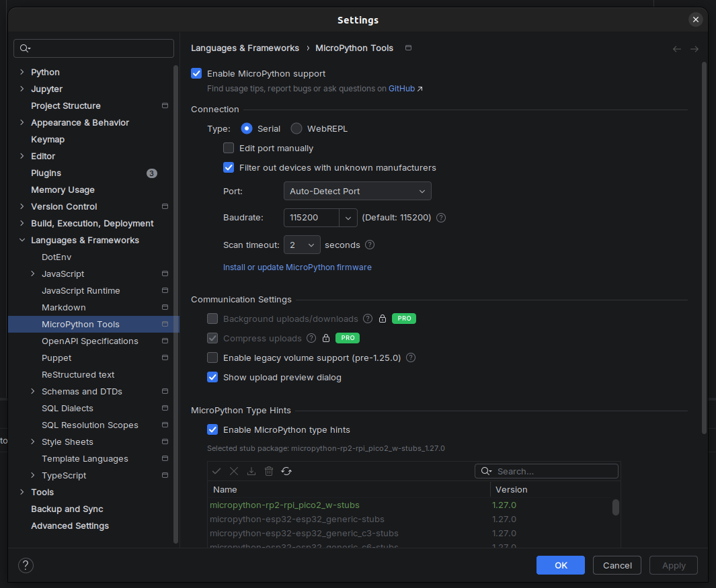Viewport: 716px width, 588px height.
Task: Select micropython-rp2-rpi_pico2_w-stubs row
Action: click(410, 505)
